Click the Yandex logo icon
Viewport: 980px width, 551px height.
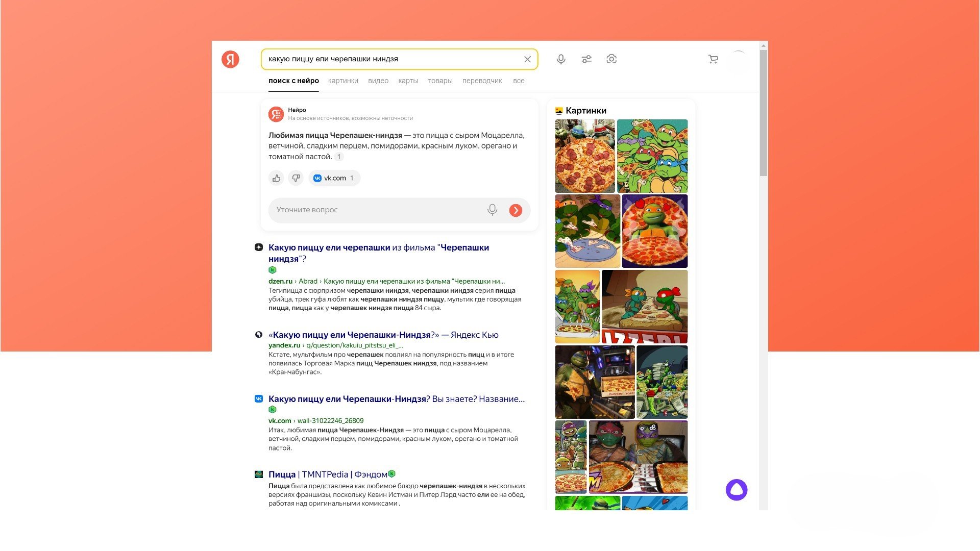(x=230, y=59)
